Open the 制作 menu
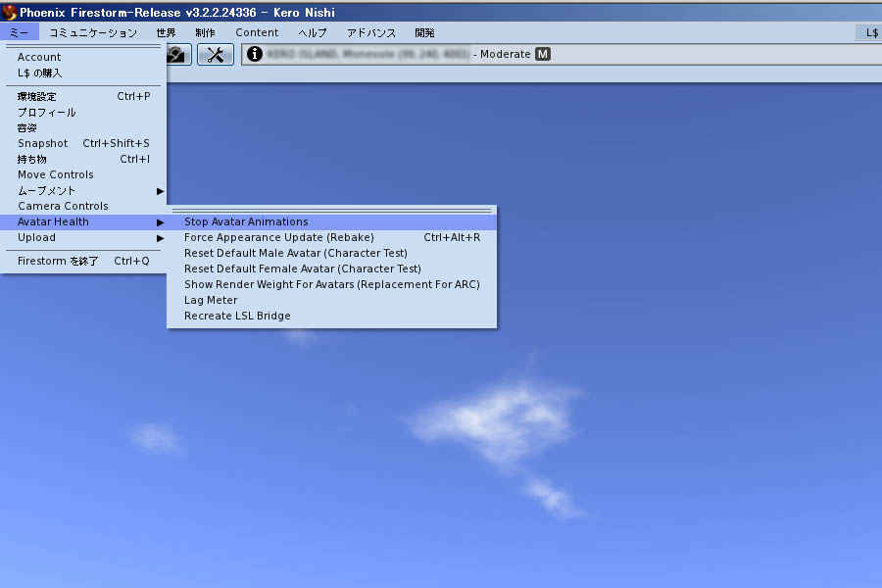 click(x=206, y=32)
